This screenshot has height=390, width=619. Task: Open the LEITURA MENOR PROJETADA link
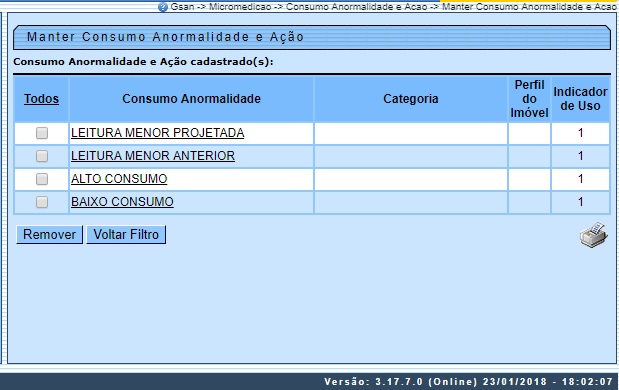[x=158, y=133]
